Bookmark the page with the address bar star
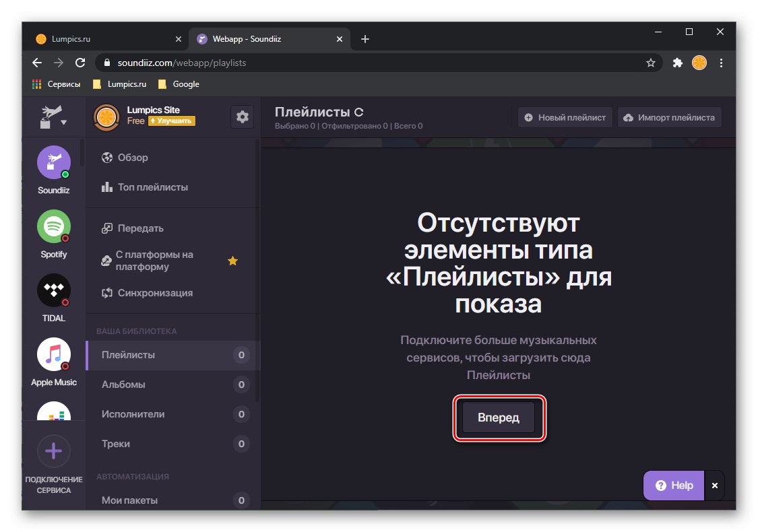 coord(651,63)
